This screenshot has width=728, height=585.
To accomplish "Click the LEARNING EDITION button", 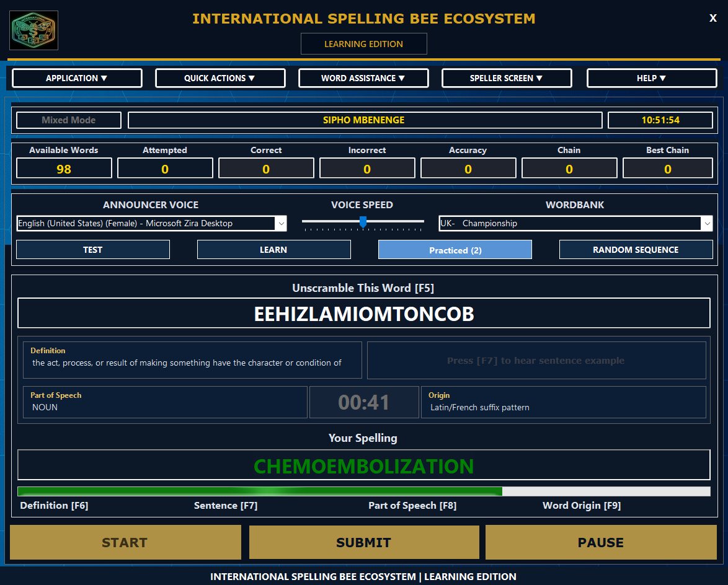I will (x=363, y=43).
